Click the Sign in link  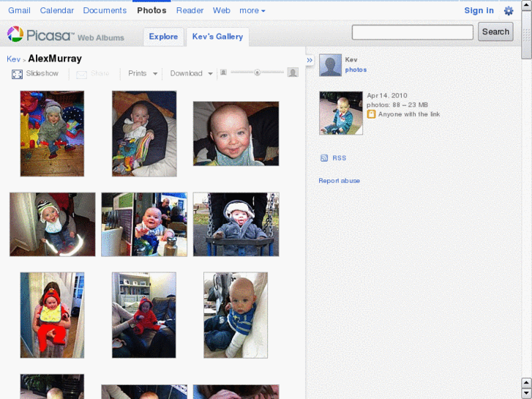click(479, 10)
